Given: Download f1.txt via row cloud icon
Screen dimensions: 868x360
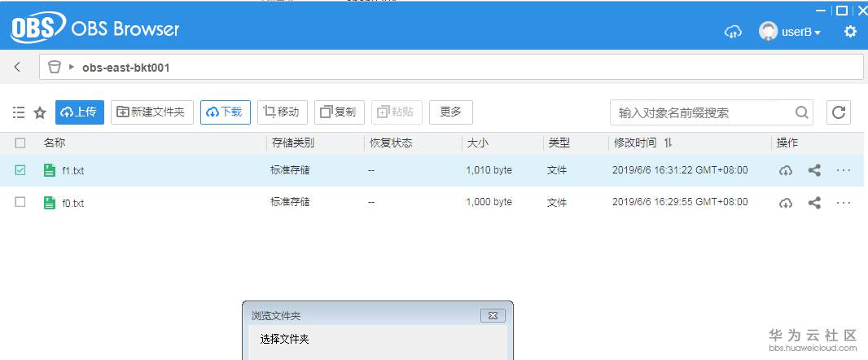Looking at the screenshot, I should point(785,170).
